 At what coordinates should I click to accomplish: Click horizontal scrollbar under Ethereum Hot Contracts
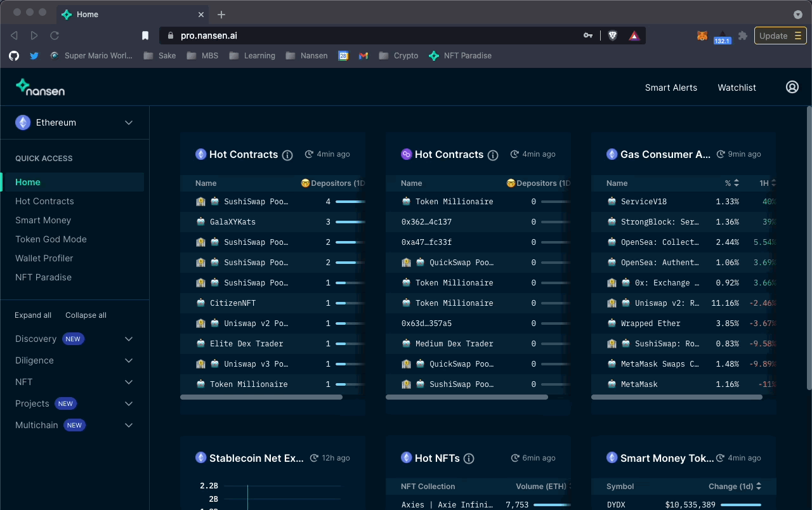click(x=261, y=397)
